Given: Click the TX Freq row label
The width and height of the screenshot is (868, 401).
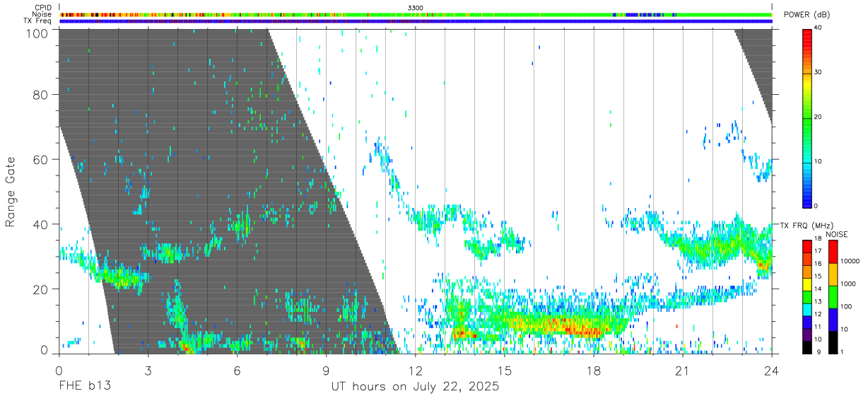Looking at the screenshot, I should (x=38, y=21).
